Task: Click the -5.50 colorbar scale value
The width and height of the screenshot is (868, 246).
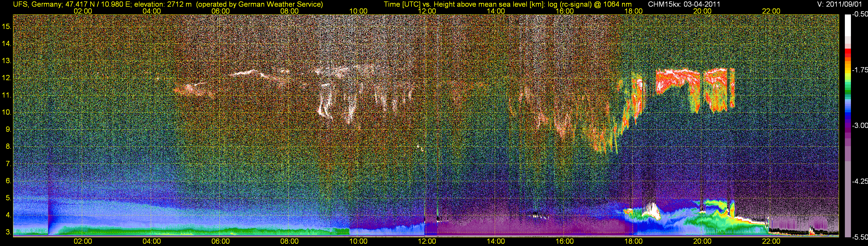Action: click(860, 237)
